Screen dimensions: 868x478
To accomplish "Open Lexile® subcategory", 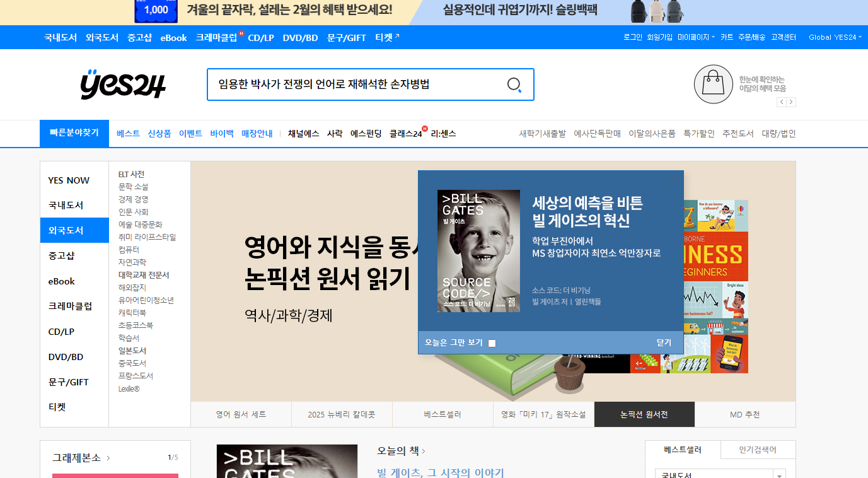I will point(129,389).
